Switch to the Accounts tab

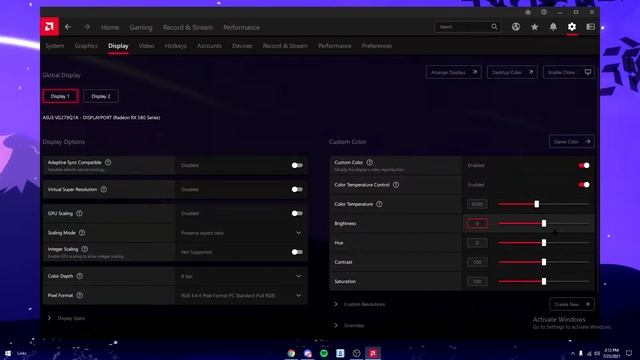(x=209, y=46)
